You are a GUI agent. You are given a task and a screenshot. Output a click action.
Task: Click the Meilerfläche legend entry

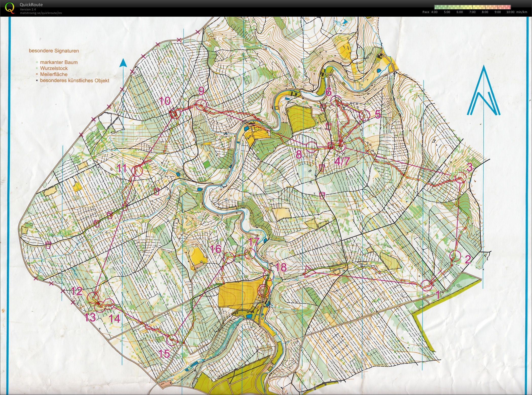[x=54, y=74]
